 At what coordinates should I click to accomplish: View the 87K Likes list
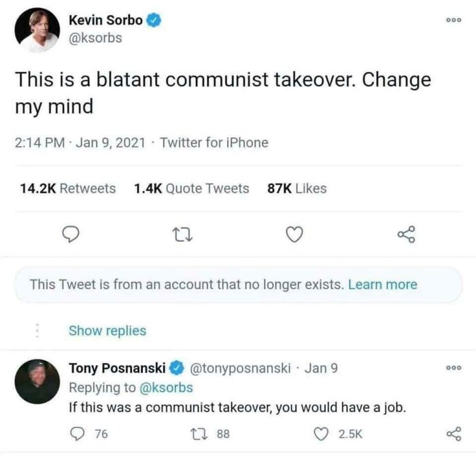coord(297,189)
